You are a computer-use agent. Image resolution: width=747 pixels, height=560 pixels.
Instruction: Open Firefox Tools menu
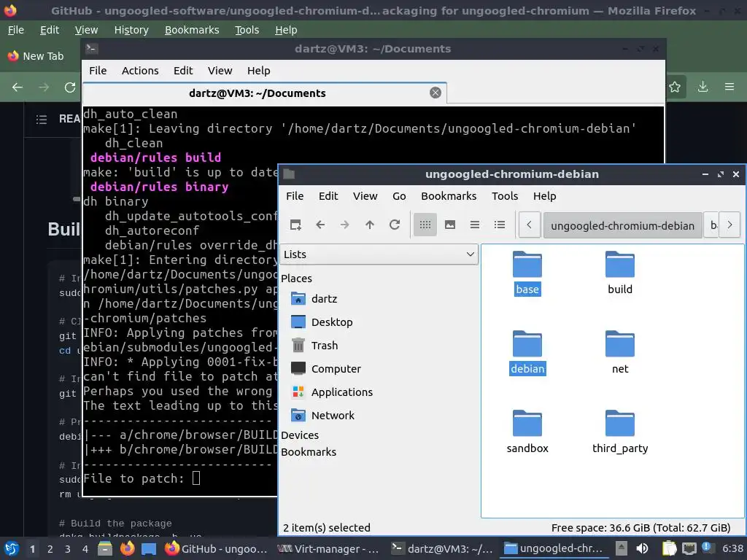click(x=247, y=30)
